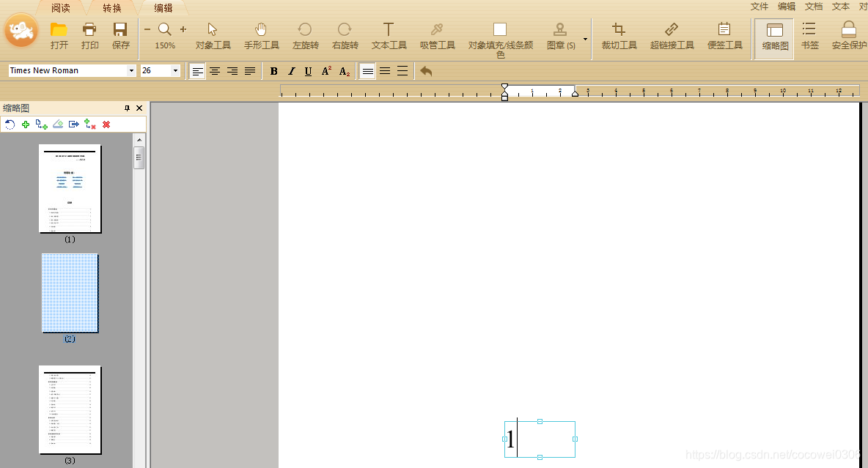868x468 pixels.
Task: Toggle italic formatting
Action: pyautogui.click(x=291, y=71)
